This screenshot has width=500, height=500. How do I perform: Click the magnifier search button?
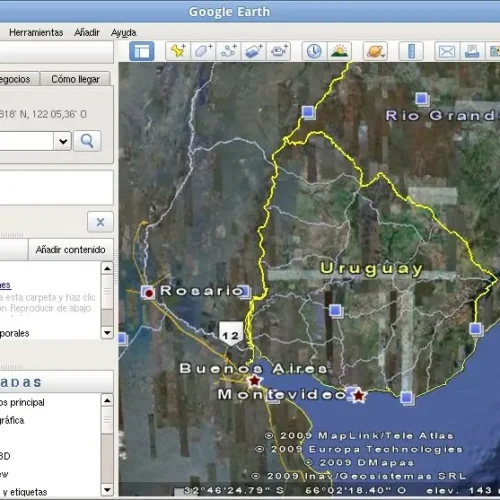pyautogui.click(x=87, y=141)
